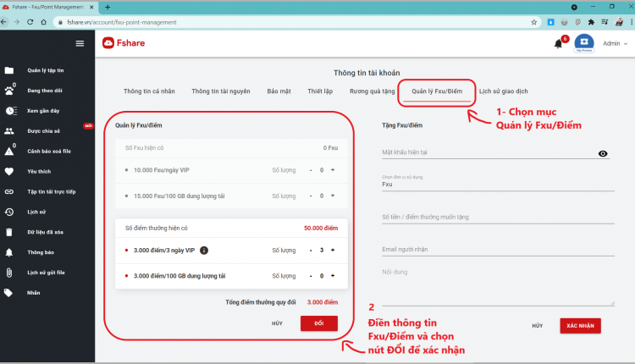Viewport: 635px width, 364px height.
Task: Open the Thiết lập tab
Action: (320, 91)
